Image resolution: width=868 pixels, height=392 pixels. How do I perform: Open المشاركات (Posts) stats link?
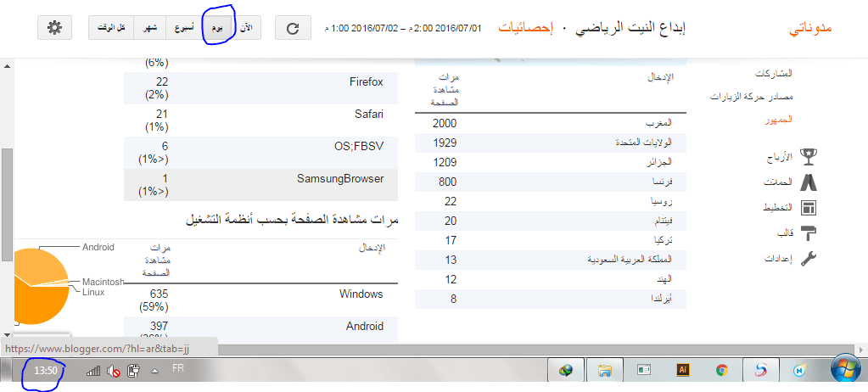point(775,73)
